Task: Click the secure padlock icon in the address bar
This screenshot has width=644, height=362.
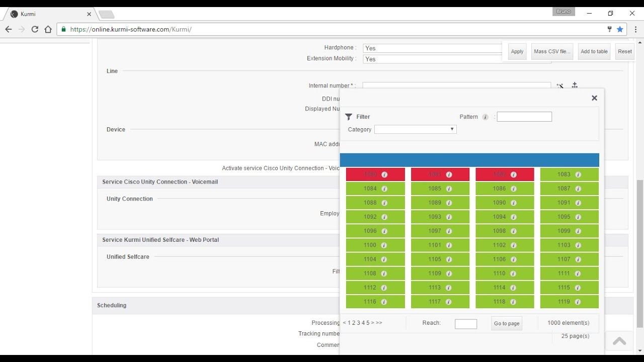Action: click(x=63, y=29)
